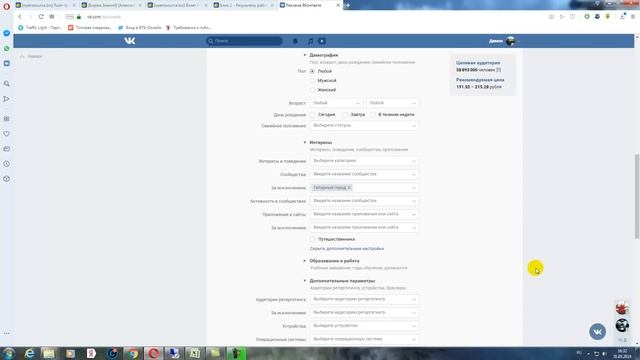Screen dimensions: 640x360
Task: Select the 'Мужской' gender radio button
Action: pyautogui.click(x=312, y=81)
